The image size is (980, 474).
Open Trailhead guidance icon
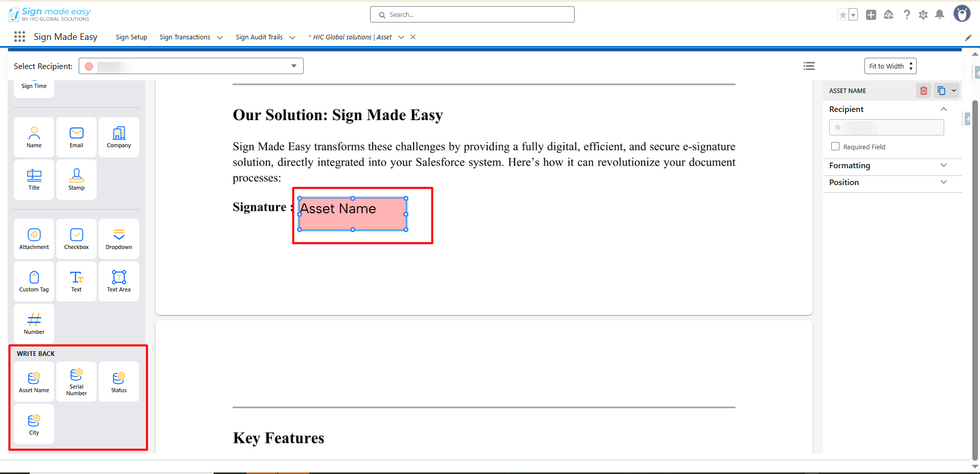point(888,15)
